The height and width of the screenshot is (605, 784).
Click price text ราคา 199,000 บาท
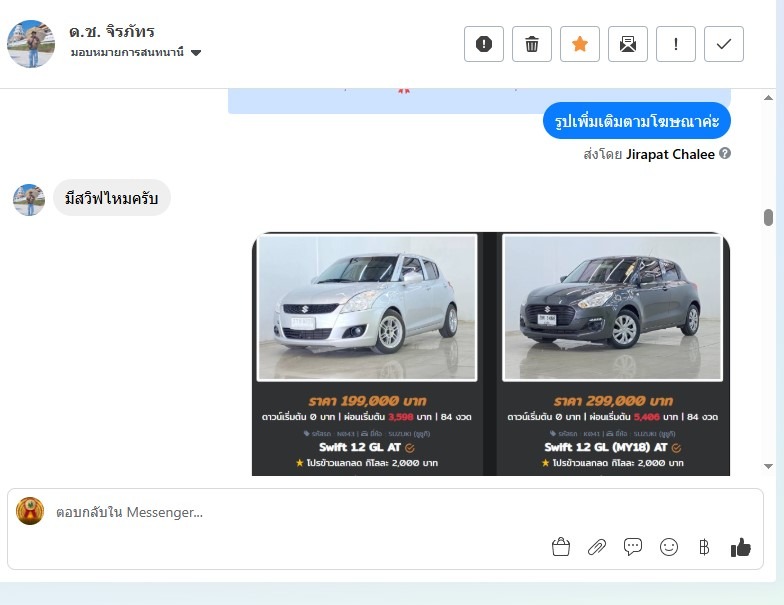coord(367,400)
